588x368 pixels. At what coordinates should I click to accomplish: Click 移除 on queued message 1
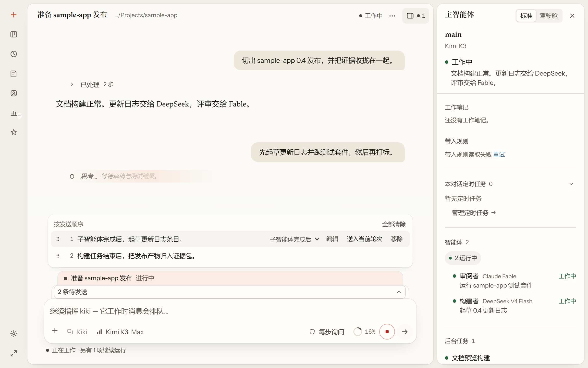pyautogui.click(x=397, y=239)
